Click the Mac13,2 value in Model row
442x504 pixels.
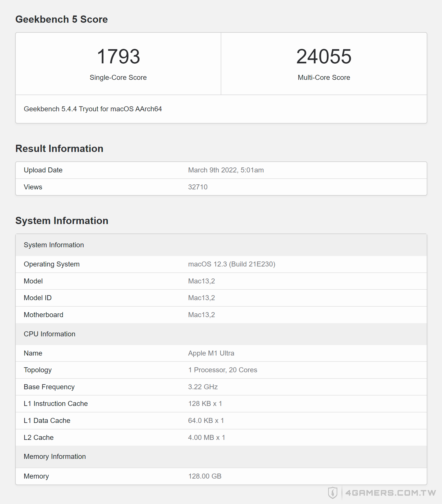pyautogui.click(x=201, y=281)
